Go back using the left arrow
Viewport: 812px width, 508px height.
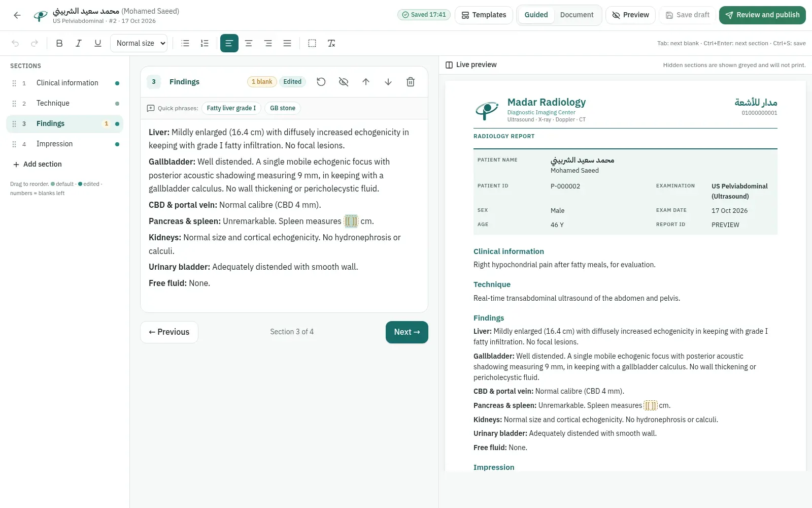pos(17,15)
